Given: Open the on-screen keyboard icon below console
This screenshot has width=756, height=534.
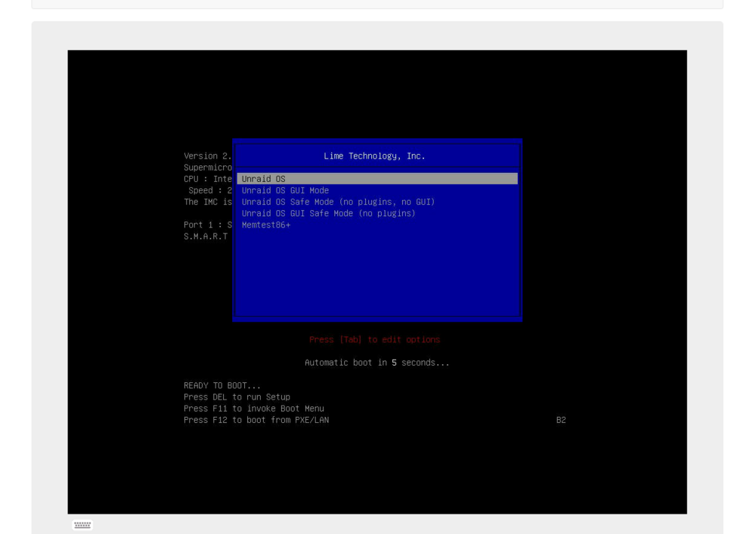Looking at the screenshot, I should coord(82,524).
